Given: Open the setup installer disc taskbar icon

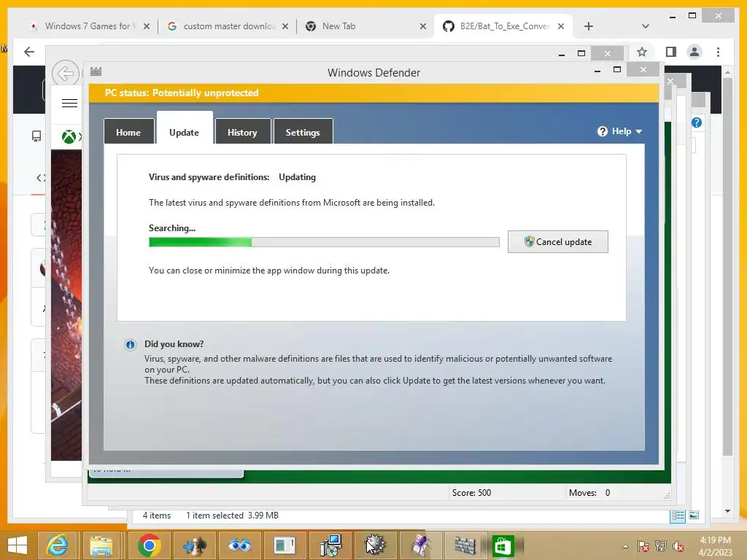Looking at the screenshot, I should [x=330, y=545].
